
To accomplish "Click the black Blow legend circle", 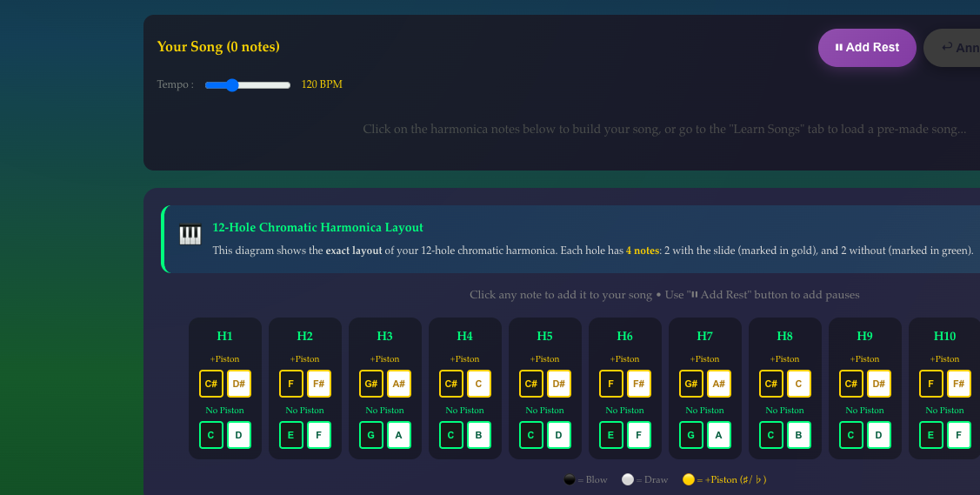I will tap(570, 479).
